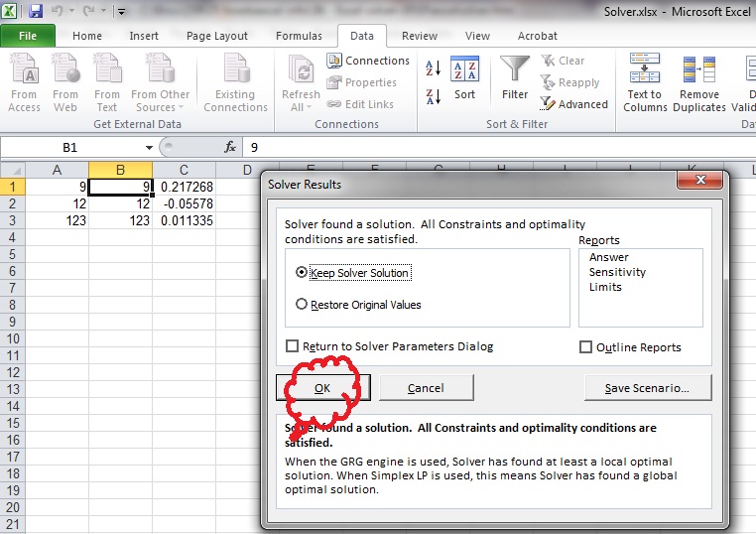756x534 pixels.
Task: Switch to the View tab
Action: pos(478,36)
